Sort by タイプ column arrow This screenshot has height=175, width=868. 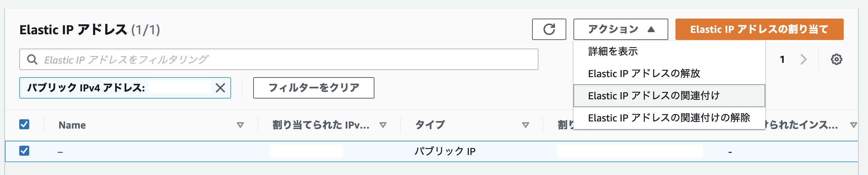click(x=525, y=125)
